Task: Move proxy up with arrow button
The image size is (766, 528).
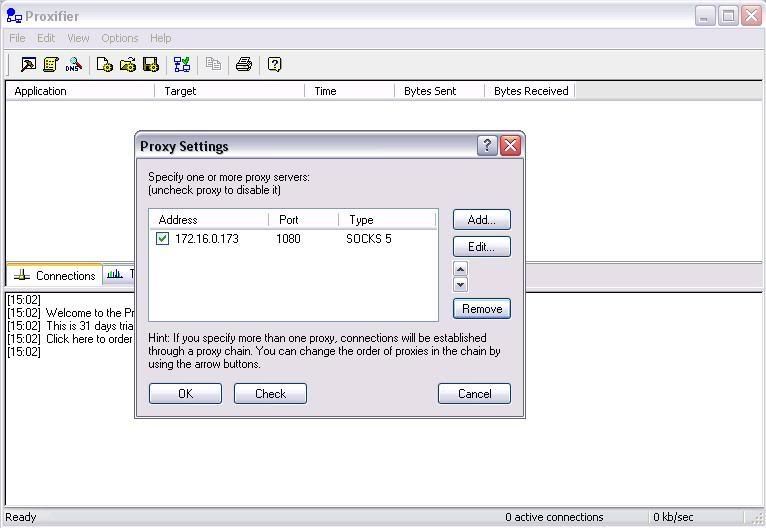Action: [x=460, y=269]
